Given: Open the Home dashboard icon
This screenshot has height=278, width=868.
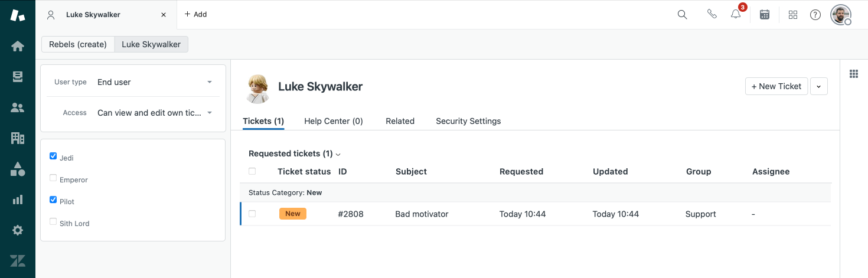Looking at the screenshot, I should pos(18,46).
